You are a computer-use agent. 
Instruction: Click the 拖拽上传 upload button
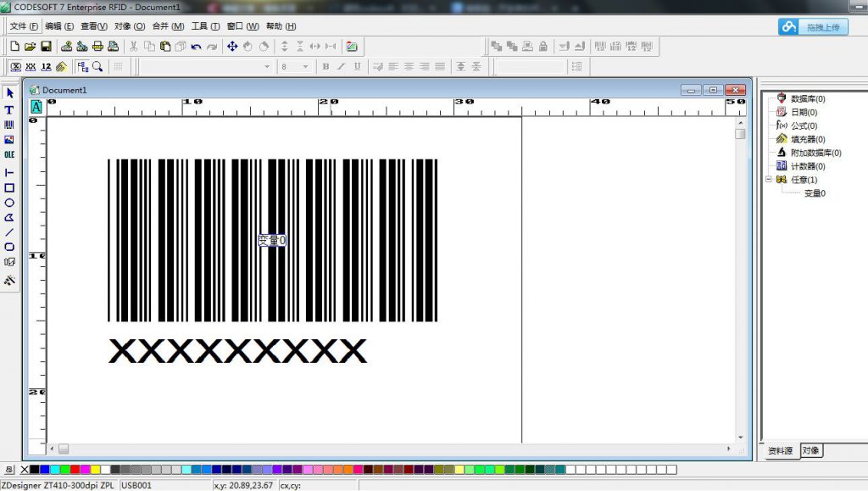pos(813,27)
